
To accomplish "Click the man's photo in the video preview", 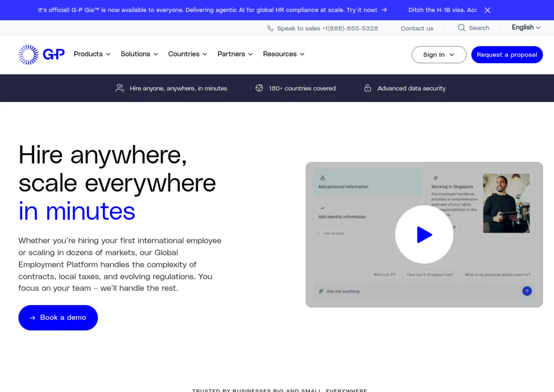I will (x=506, y=203).
